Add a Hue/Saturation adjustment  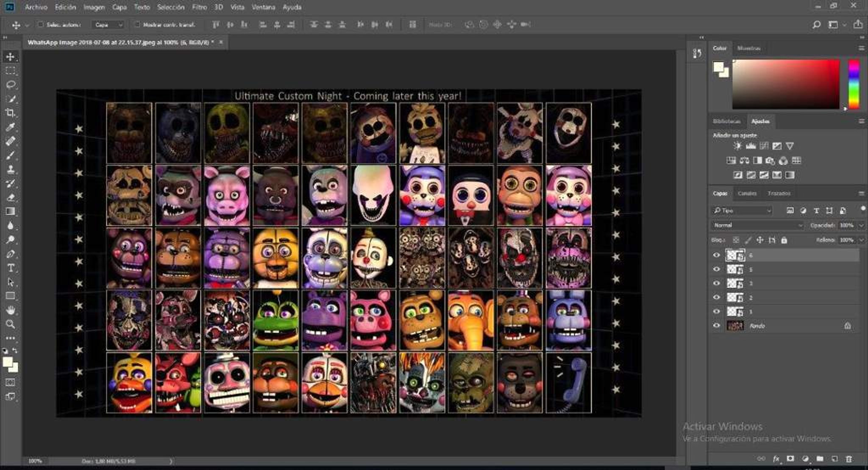pyautogui.click(x=731, y=160)
